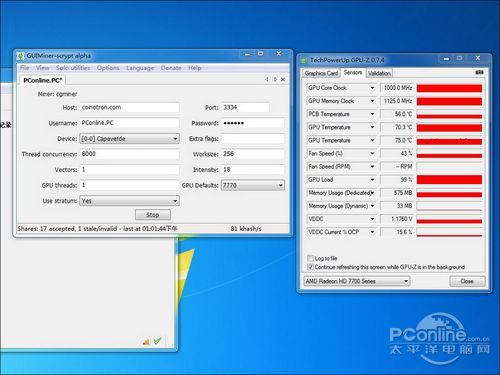Expand Memory Usage (Dynamic) sensor dropdown
The height and width of the screenshot is (375, 500).
372,206
